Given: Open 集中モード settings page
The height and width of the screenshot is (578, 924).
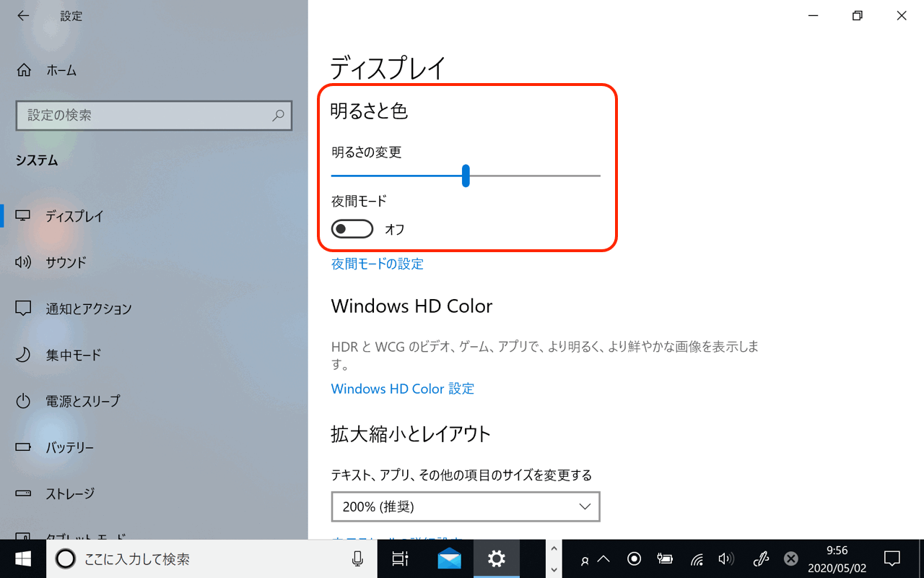Looking at the screenshot, I should point(73,355).
